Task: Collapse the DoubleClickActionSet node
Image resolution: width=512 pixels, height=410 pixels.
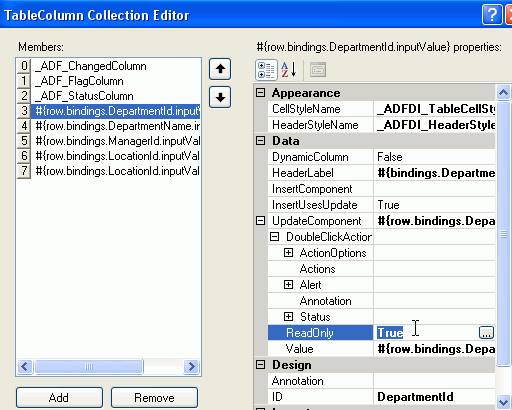Action: tap(274, 236)
